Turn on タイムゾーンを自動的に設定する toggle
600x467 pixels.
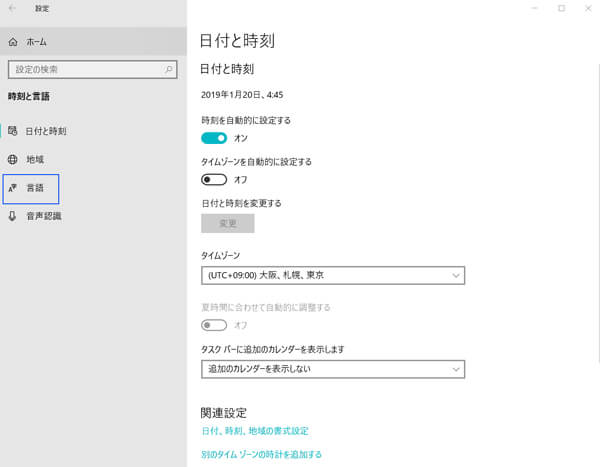click(x=214, y=180)
